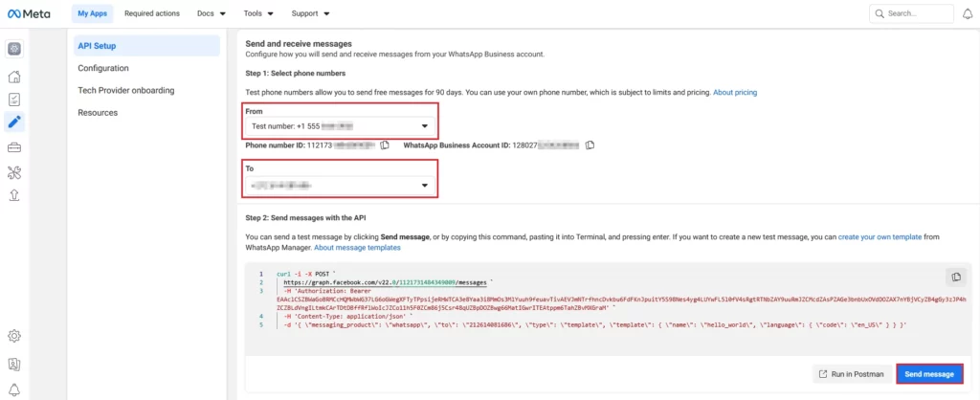Click the upload arrow sidebar icon
This screenshot has width=980, height=400.
[x=14, y=195]
